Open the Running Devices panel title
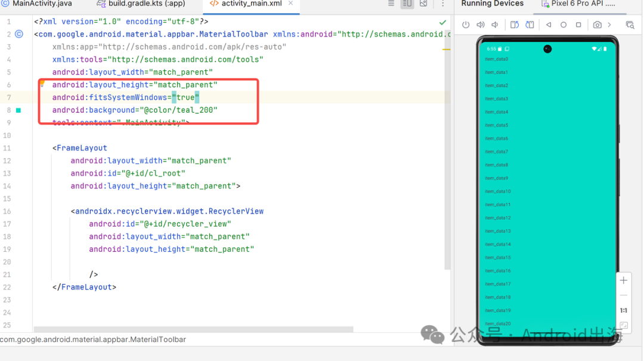 point(492,4)
